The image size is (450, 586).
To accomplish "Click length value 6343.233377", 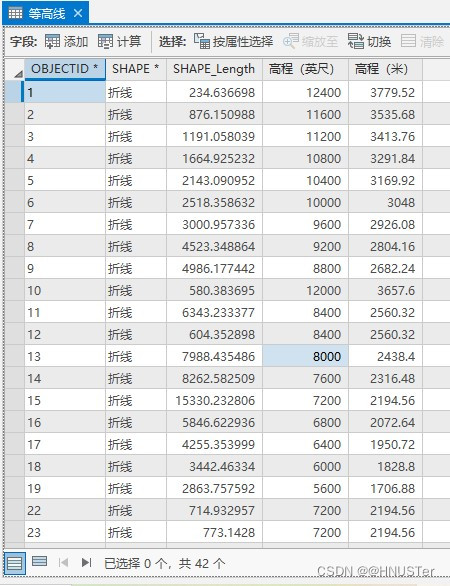I will click(218, 312).
